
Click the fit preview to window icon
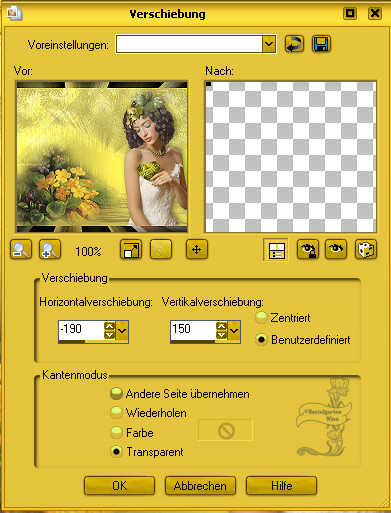[131, 249]
